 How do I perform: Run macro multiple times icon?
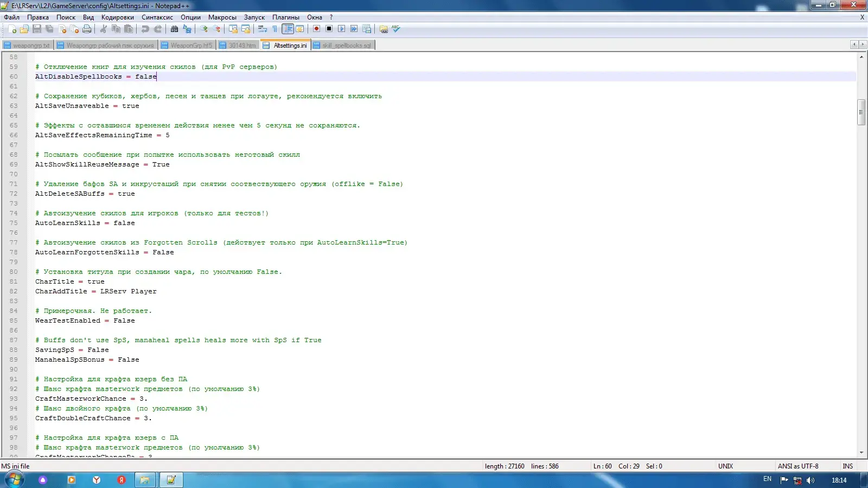(x=354, y=29)
